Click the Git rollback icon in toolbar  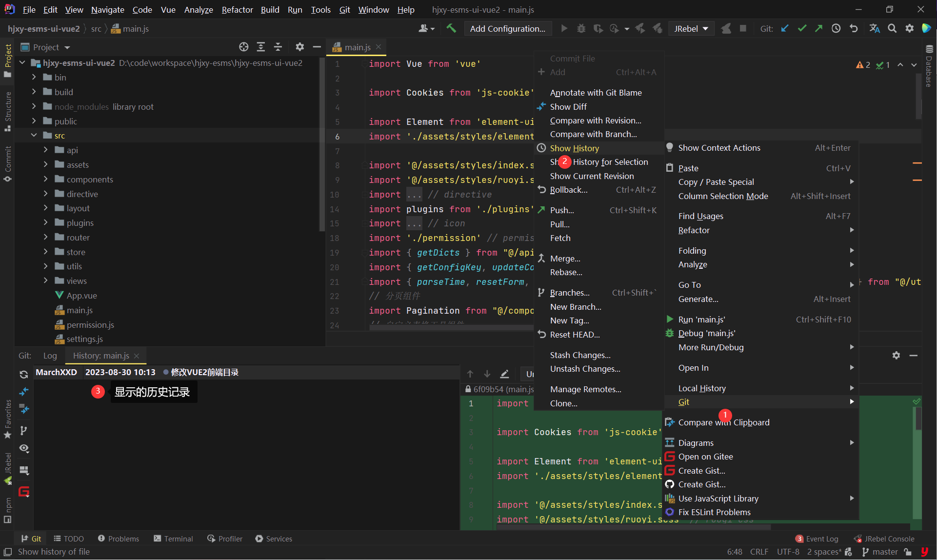click(x=854, y=28)
